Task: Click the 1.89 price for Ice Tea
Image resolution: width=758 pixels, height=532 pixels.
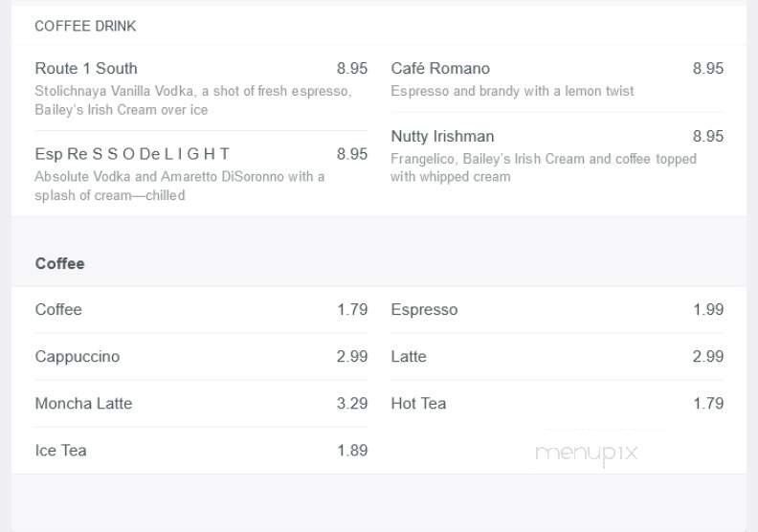Action: pyautogui.click(x=352, y=450)
